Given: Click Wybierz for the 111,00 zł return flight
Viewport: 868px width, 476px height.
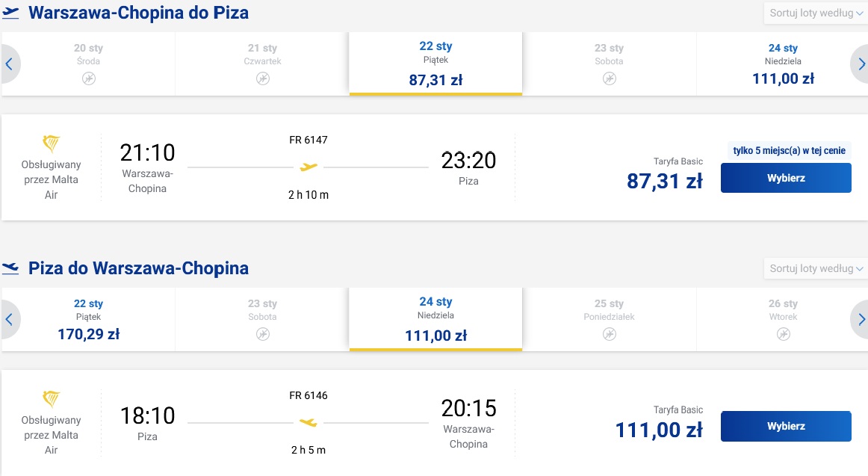Looking at the screenshot, I should click(786, 426).
